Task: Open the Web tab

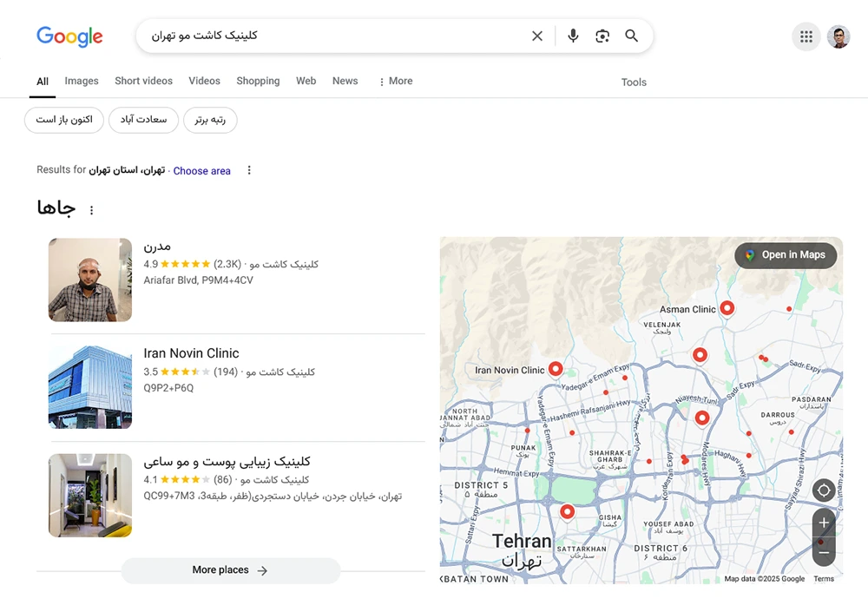Action: 306,81
